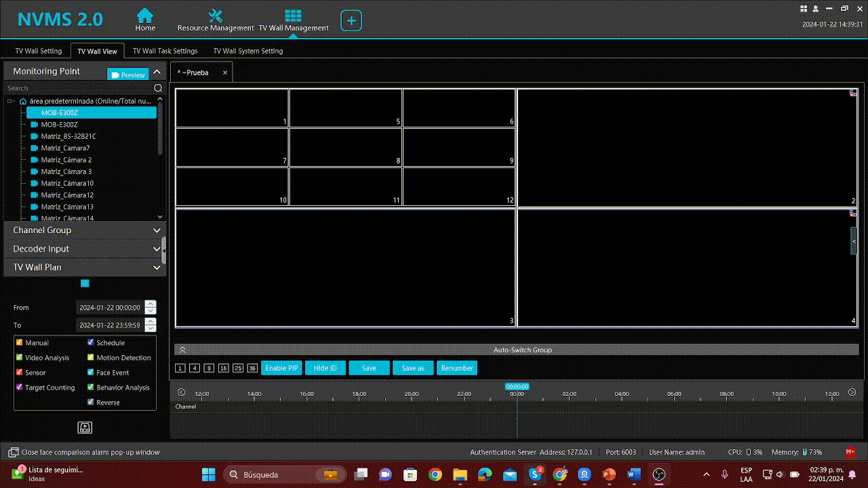
Task: Select the 9-screen split layout icon
Action: click(x=209, y=368)
